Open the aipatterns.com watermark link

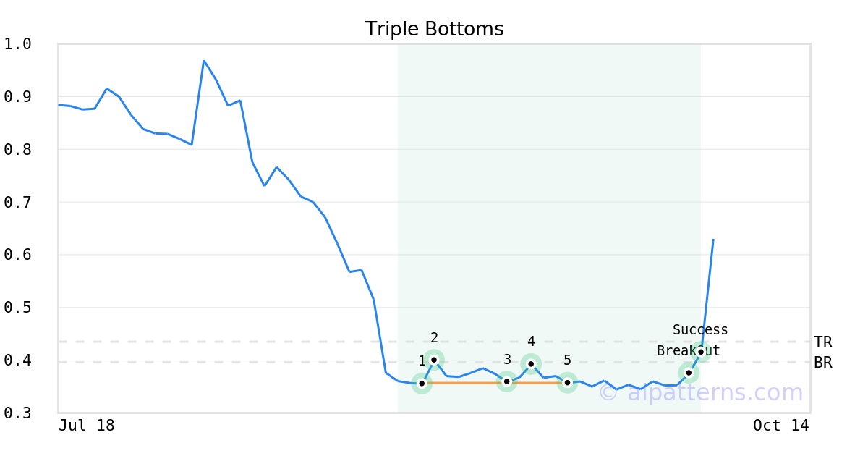pyautogui.click(x=700, y=393)
